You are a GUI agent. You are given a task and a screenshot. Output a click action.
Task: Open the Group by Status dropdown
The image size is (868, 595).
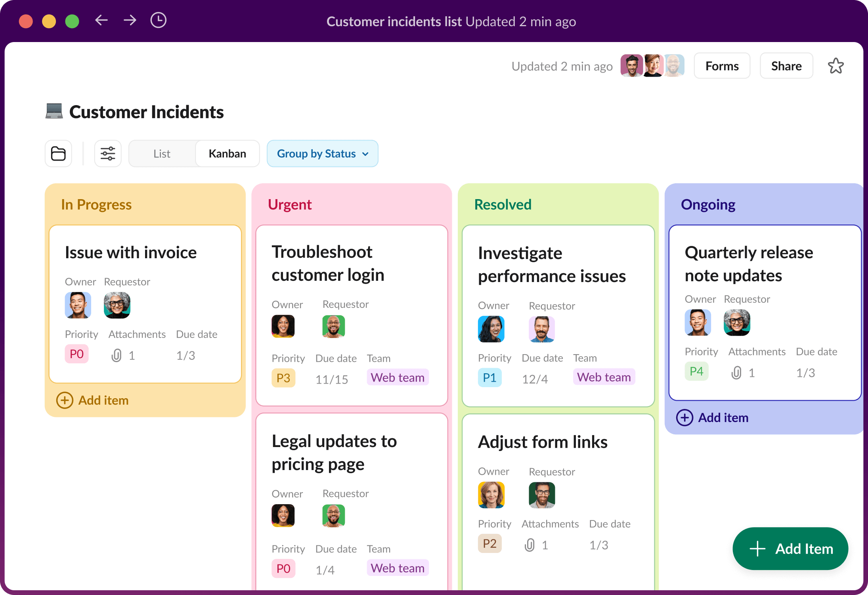tap(322, 154)
